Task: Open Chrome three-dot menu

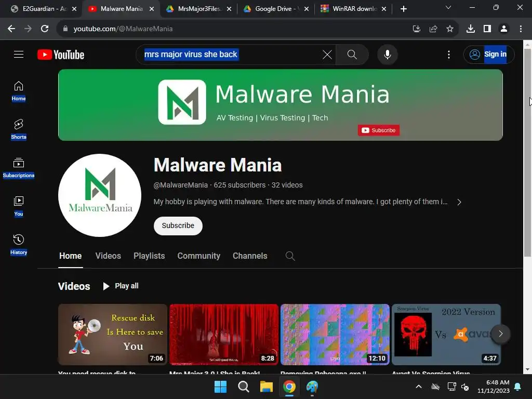Action: [x=521, y=29]
